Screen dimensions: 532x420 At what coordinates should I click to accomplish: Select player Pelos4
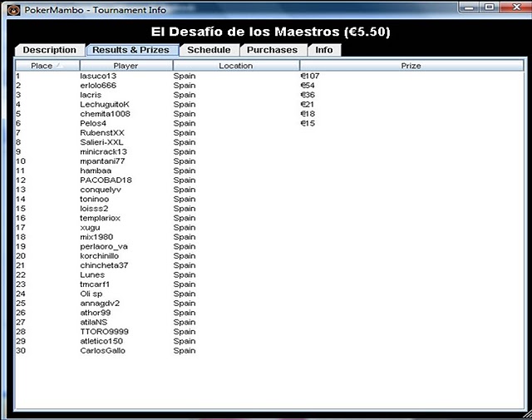pos(93,123)
